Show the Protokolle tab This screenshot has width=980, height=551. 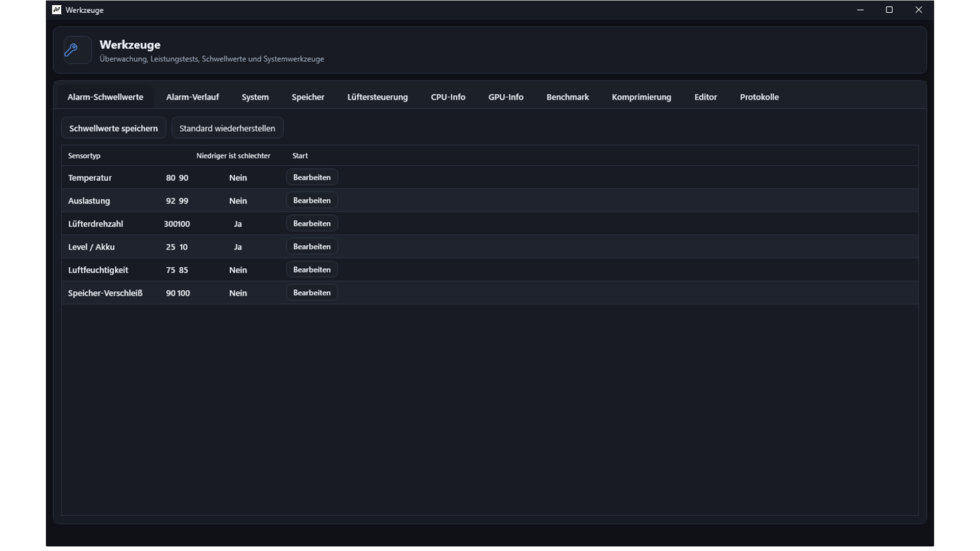(x=759, y=97)
